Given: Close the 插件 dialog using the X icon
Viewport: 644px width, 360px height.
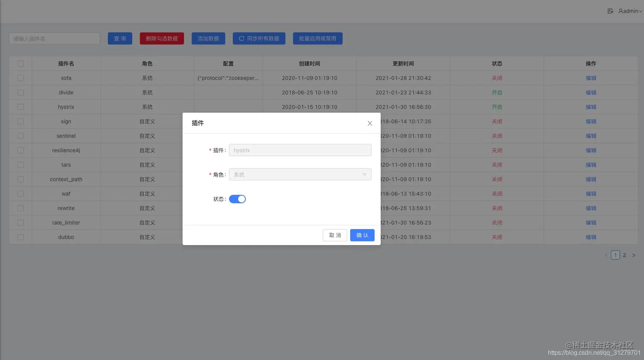Looking at the screenshot, I should 370,123.
